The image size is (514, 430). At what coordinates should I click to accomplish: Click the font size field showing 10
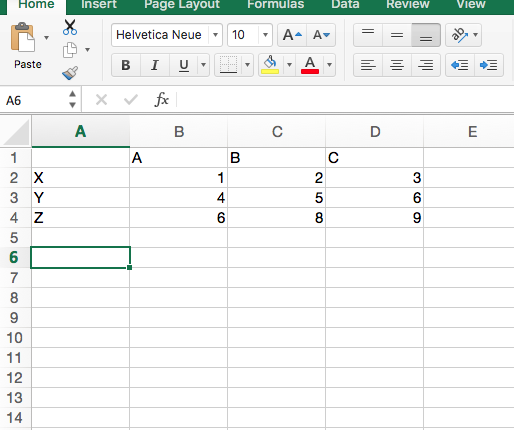243,35
